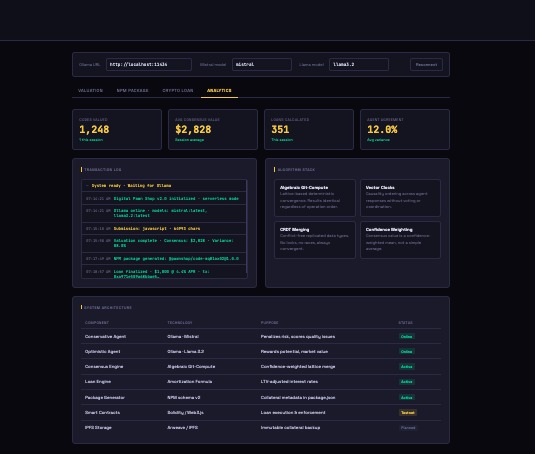
Task: Click the Reconnect button
Action: coord(426,64)
